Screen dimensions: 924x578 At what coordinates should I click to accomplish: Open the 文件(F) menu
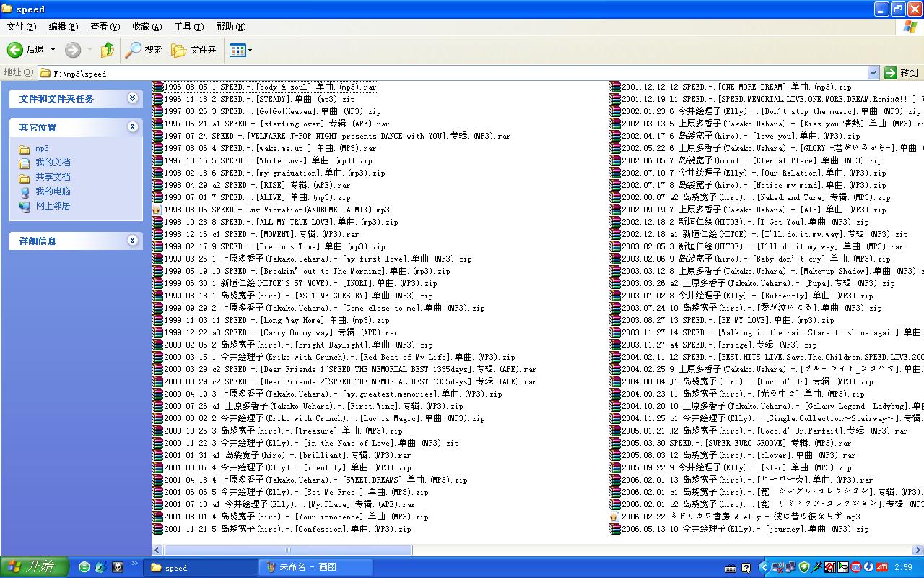coord(22,27)
